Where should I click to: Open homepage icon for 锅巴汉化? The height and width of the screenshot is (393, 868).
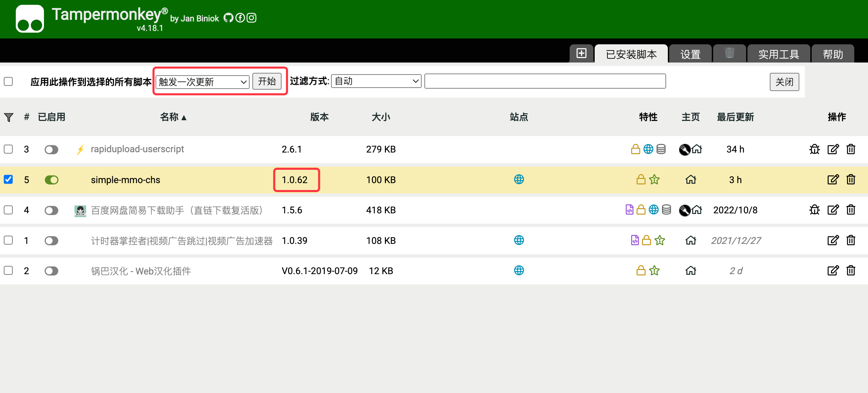coord(690,271)
